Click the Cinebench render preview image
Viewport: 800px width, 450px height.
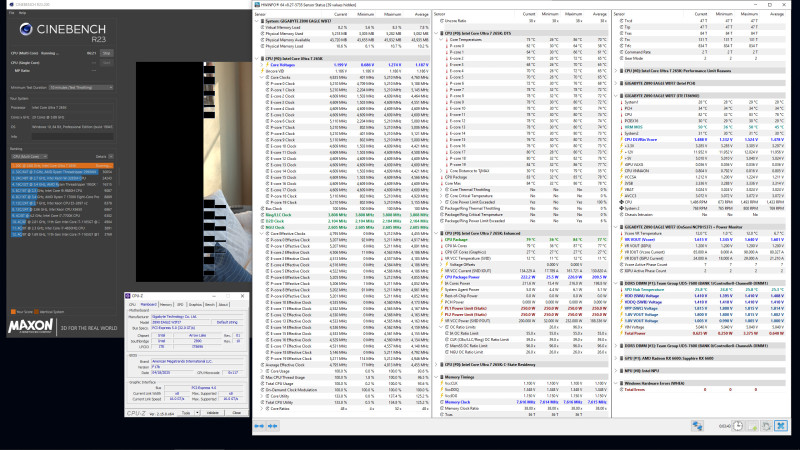coord(193,172)
